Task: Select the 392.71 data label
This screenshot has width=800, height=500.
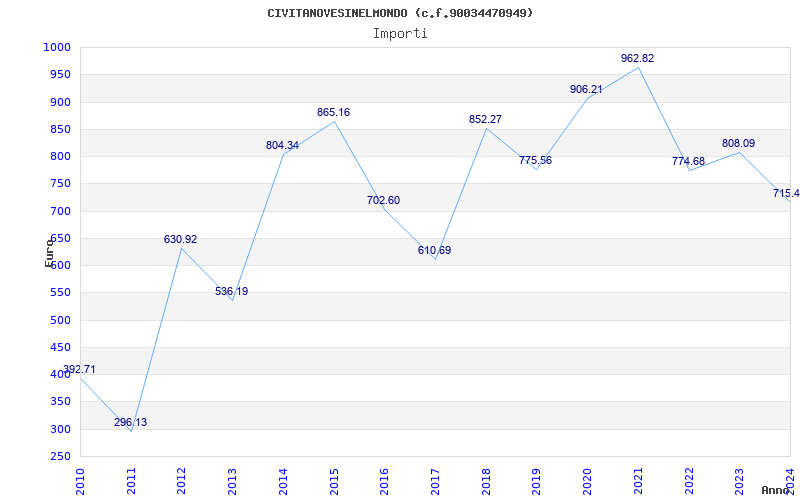Action: click(79, 369)
